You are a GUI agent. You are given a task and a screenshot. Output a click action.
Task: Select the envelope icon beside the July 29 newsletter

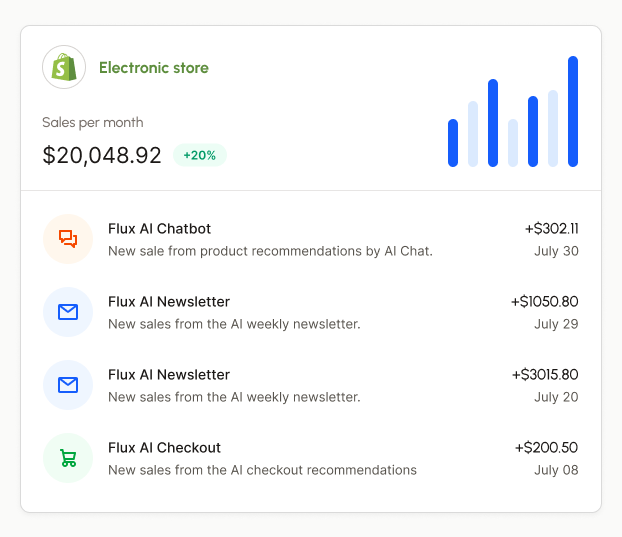68,312
